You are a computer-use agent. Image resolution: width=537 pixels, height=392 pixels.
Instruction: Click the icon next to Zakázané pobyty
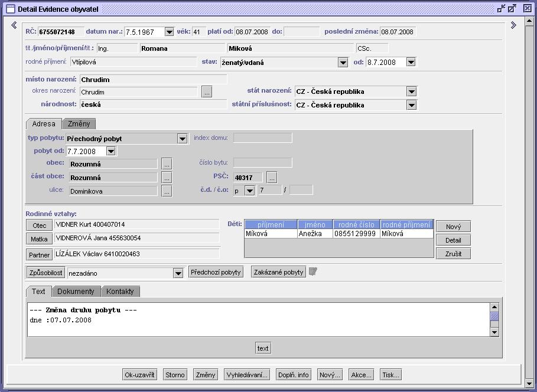pyautogui.click(x=313, y=272)
